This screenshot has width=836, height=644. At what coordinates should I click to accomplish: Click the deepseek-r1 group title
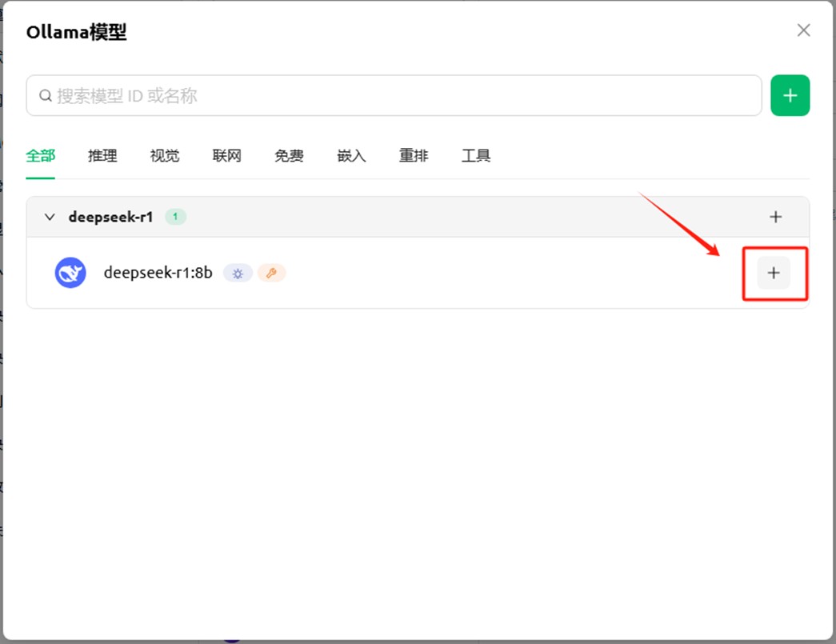(x=111, y=217)
